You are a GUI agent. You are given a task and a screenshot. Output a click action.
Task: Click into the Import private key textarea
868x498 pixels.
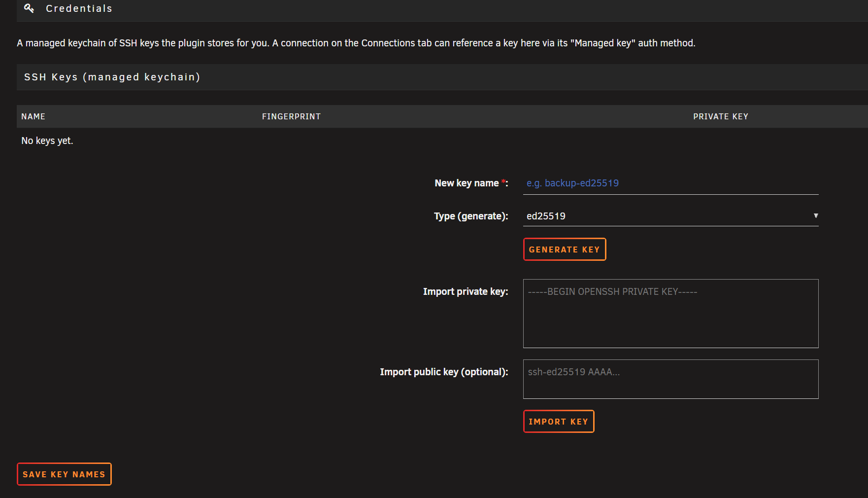tap(670, 314)
